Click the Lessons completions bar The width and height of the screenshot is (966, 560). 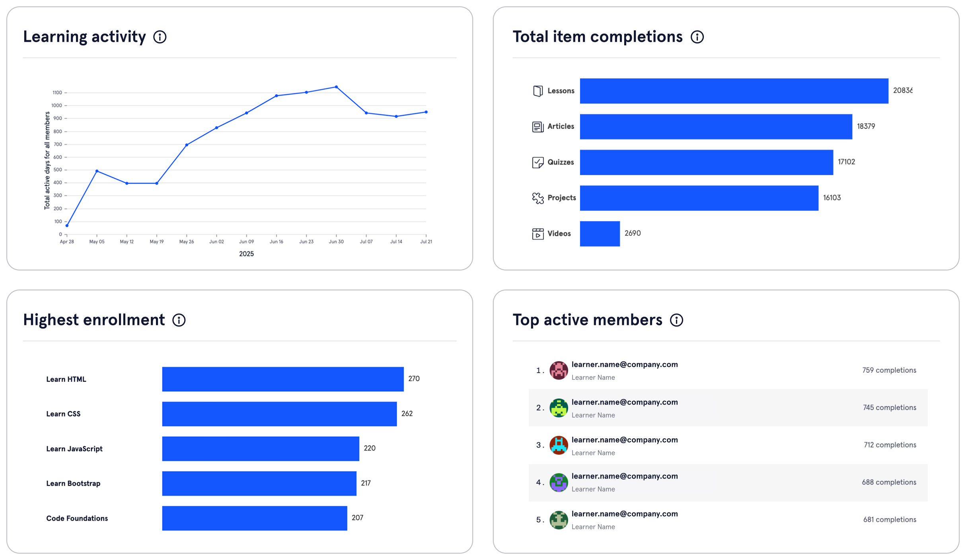tap(734, 91)
